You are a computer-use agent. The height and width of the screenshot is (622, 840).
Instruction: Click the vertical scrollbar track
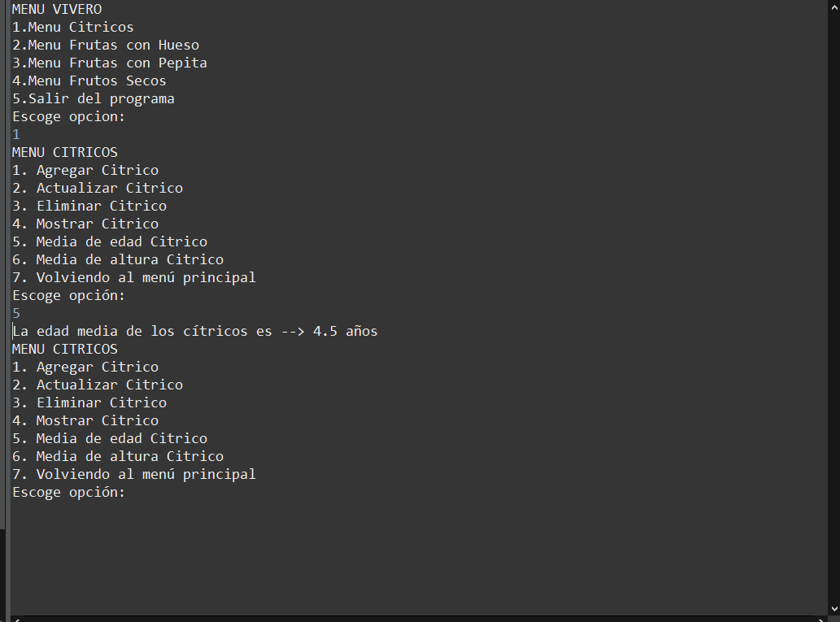833,309
